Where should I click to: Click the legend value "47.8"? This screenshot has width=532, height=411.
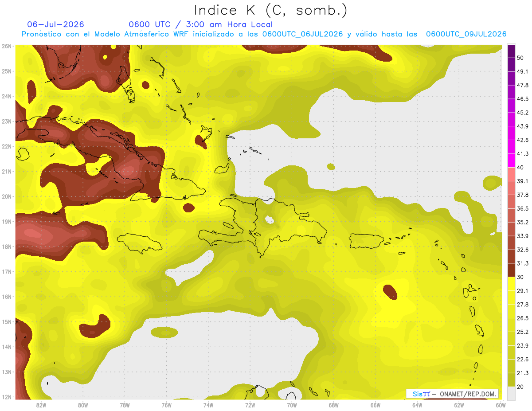523,86
